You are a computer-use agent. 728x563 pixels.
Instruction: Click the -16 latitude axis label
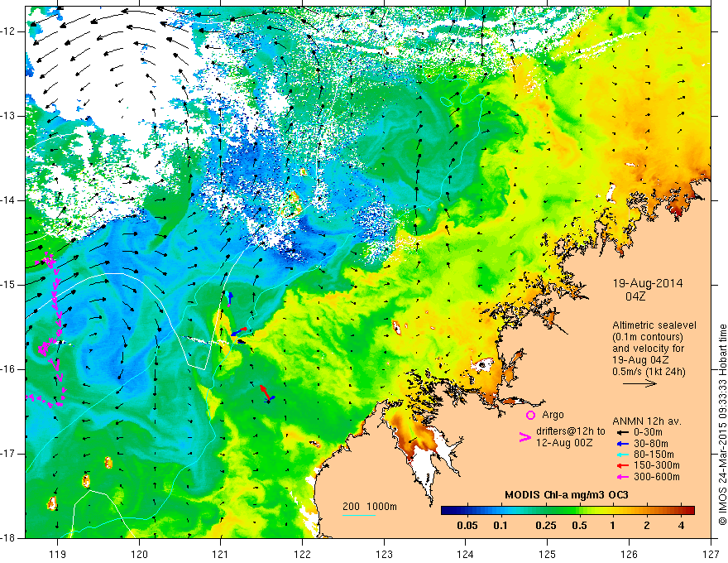9,369
